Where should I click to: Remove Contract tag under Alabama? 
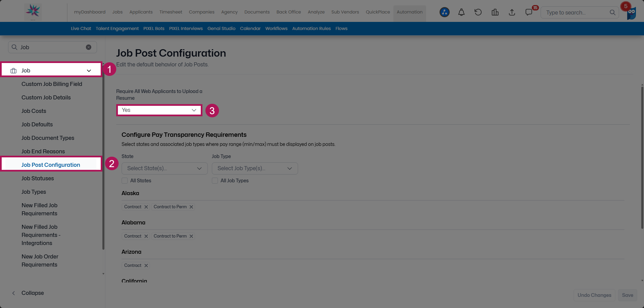click(146, 236)
